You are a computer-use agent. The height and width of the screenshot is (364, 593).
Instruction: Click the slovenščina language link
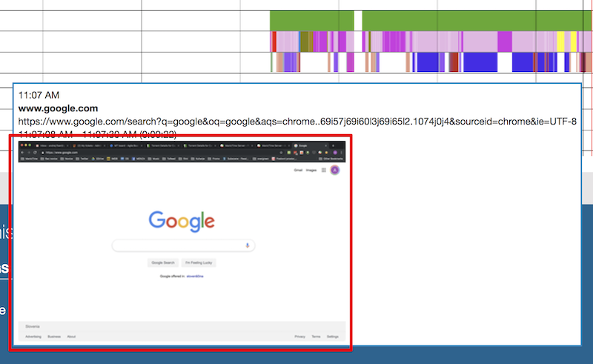point(195,277)
